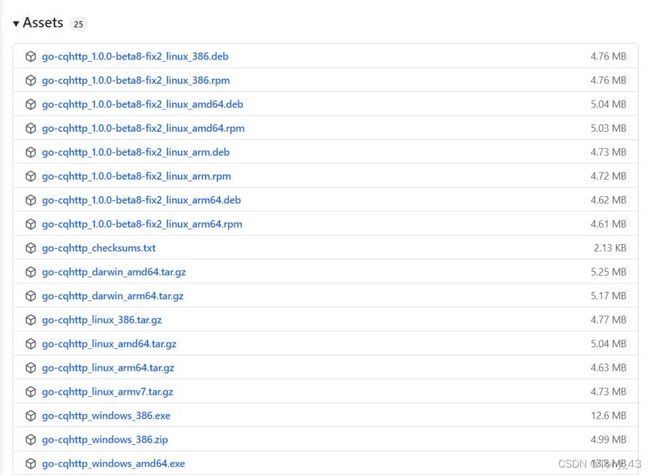Download go-cqhttp_windows_386.zip

105,440
